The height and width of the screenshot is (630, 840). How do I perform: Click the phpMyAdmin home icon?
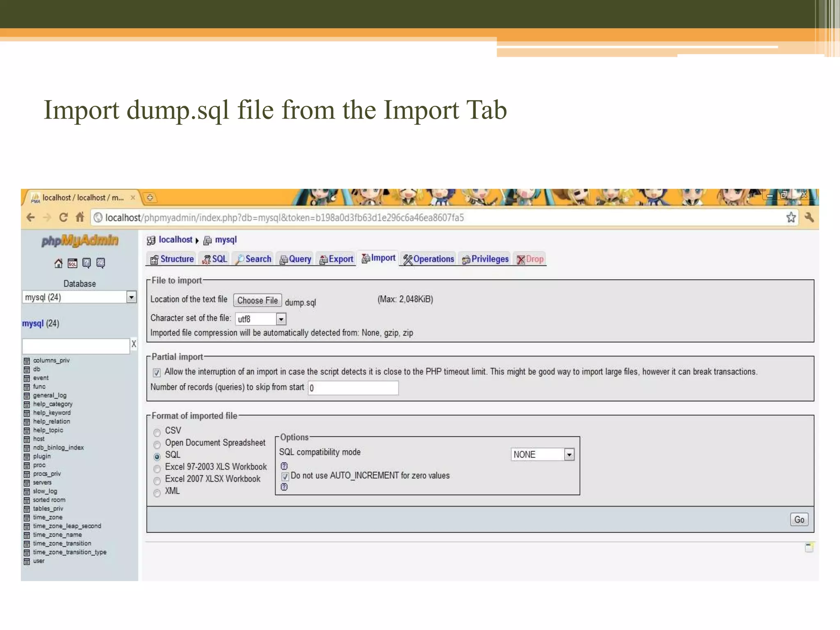[x=58, y=263]
